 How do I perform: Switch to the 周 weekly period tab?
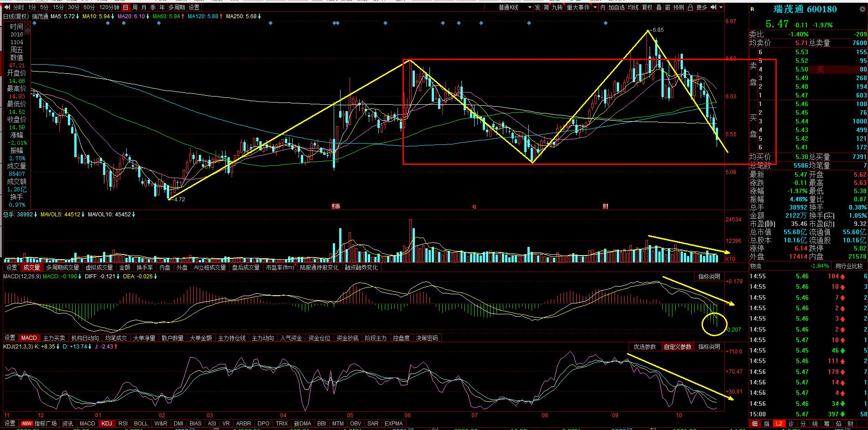135,7
